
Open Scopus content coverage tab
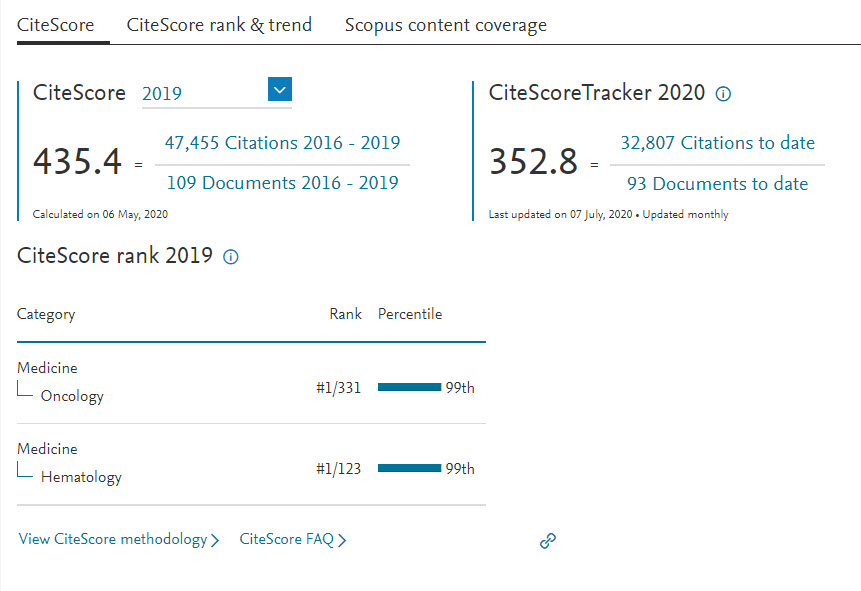pos(445,25)
